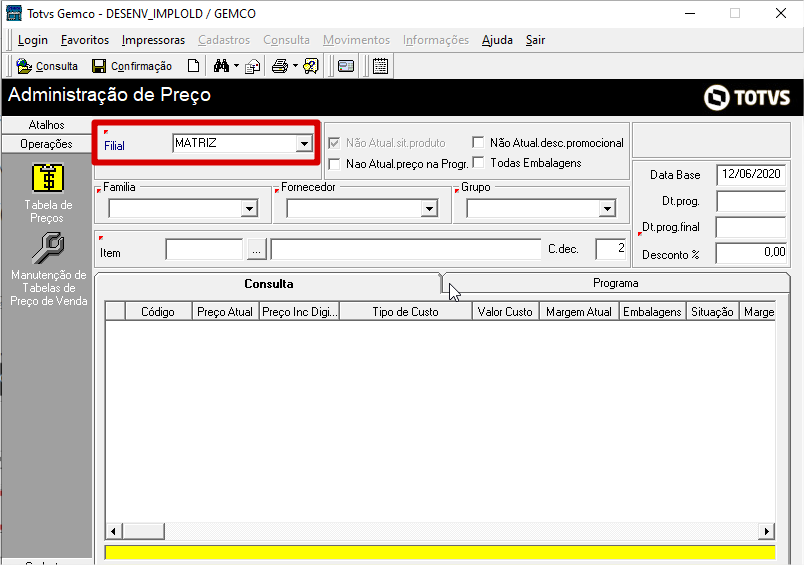The width and height of the screenshot is (804, 565).
Task: Select the Consulta tab
Action: pos(269,284)
